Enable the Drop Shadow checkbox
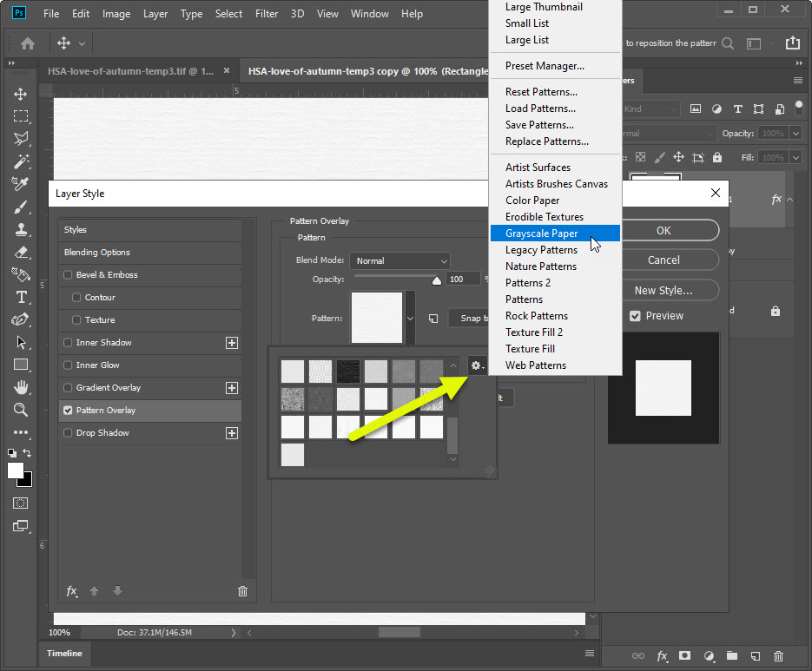812x671 pixels. [69, 433]
